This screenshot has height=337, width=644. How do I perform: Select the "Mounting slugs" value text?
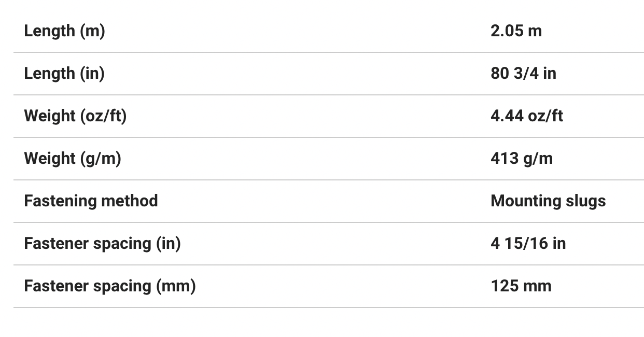(548, 201)
